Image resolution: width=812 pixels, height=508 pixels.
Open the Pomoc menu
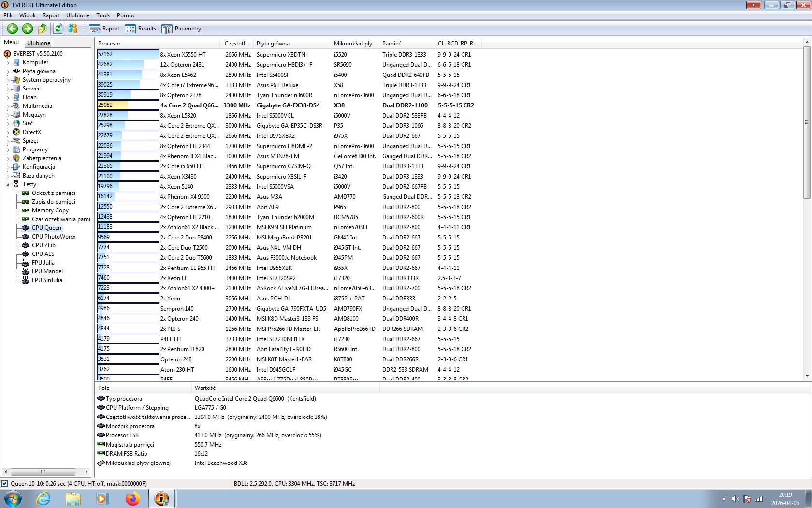click(x=126, y=15)
